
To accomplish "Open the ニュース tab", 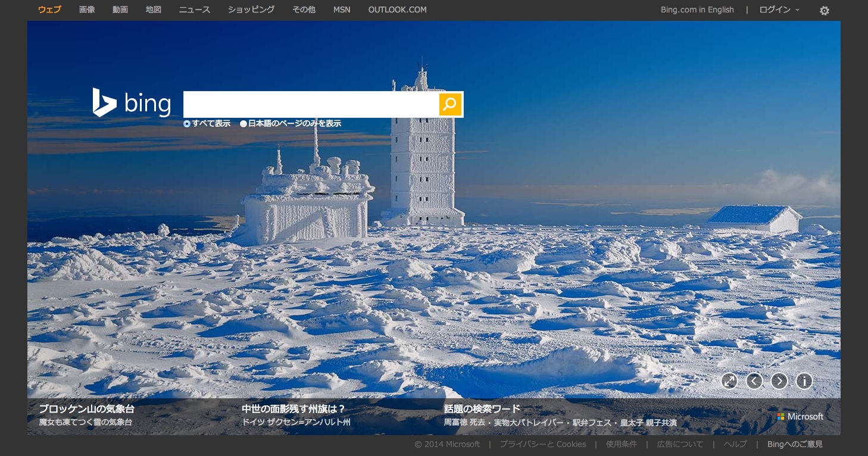I will pyautogui.click(x=195, y=10).
